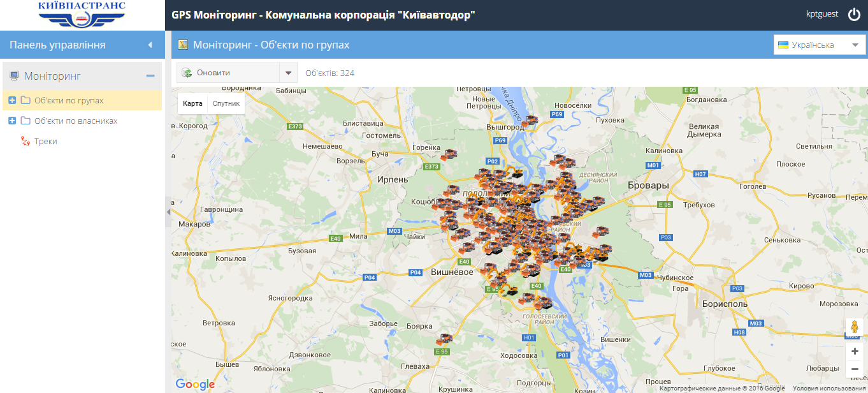Zoom in on the map

[x=855, y=352]
